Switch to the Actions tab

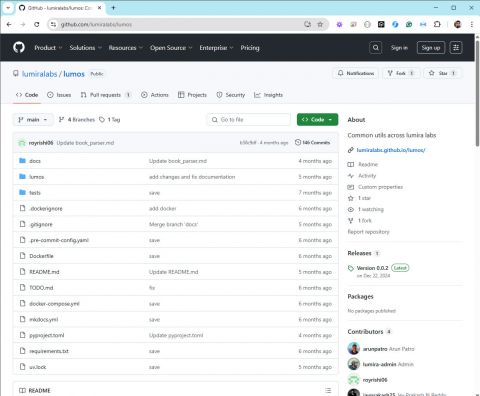[155, 95]
